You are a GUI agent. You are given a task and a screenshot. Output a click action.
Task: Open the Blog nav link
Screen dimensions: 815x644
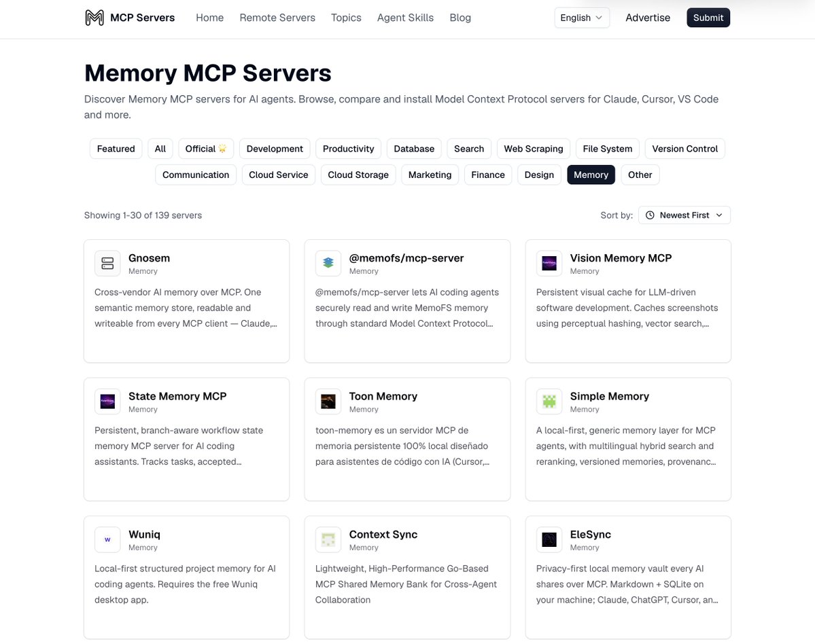pos(460,18)
